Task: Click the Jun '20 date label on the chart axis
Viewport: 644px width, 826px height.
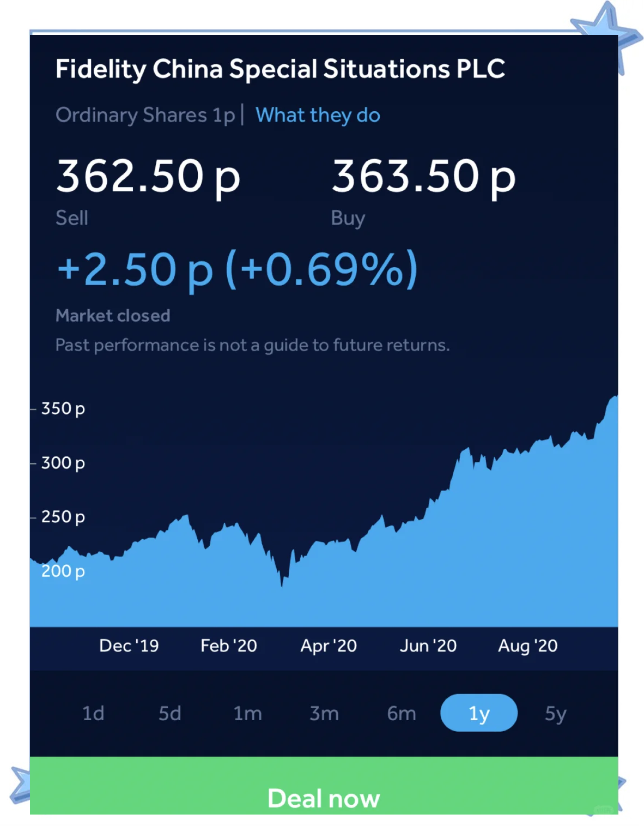Action: point(428,646)
